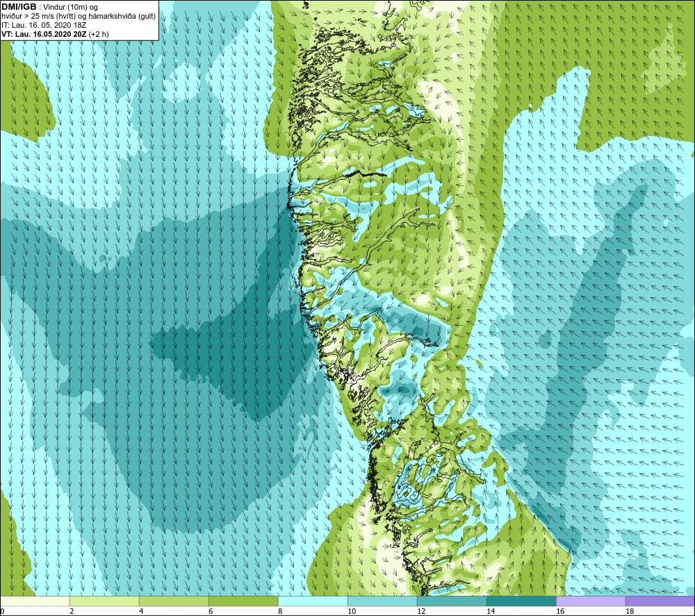Click the 16-18 m/s light purple swatch
Viewport: 695px width, 616px height.
coord(591,601)
